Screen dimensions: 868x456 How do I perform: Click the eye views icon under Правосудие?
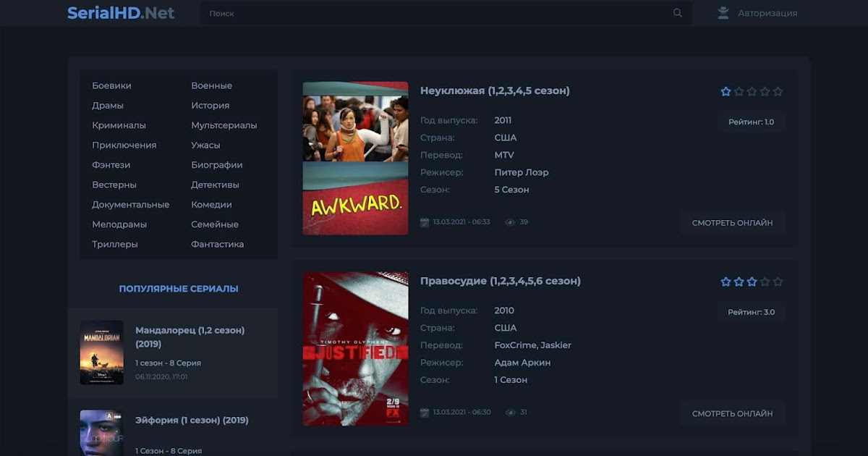point(510,413)
